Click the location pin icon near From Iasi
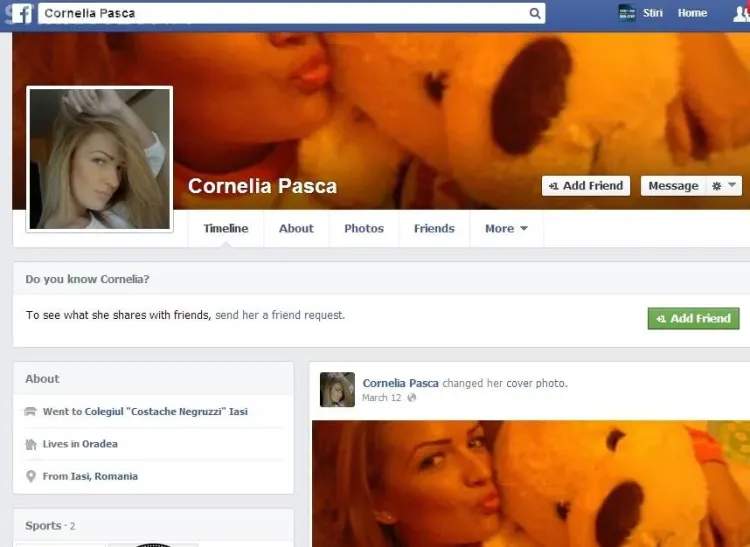Screen dimensions: 750x547 [30, 477]
